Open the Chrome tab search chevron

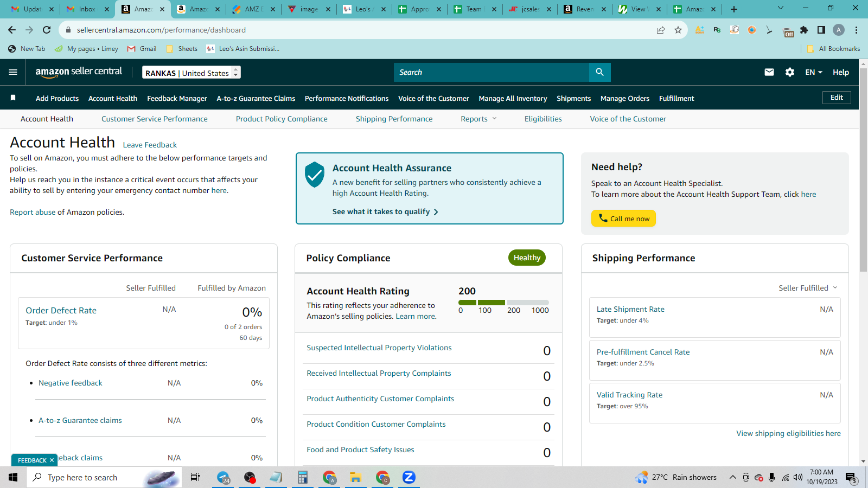tap(781, 8)
